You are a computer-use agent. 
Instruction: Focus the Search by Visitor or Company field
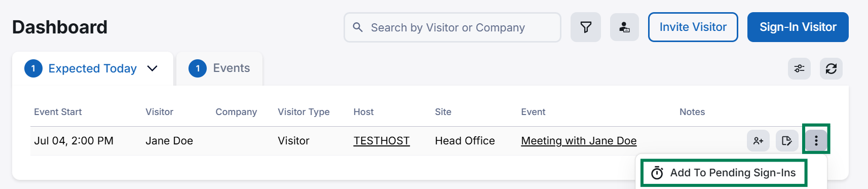click(452, 27)
